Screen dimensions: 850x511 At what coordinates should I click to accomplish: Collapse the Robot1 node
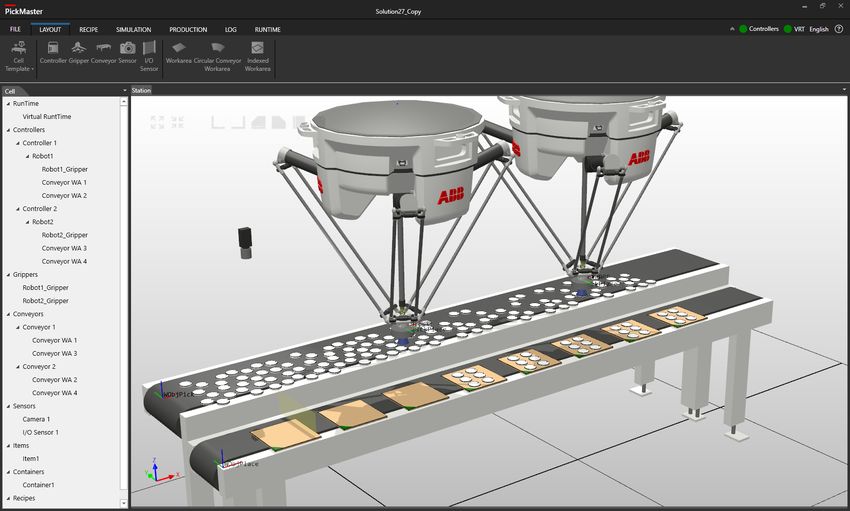tap(28, 156)
